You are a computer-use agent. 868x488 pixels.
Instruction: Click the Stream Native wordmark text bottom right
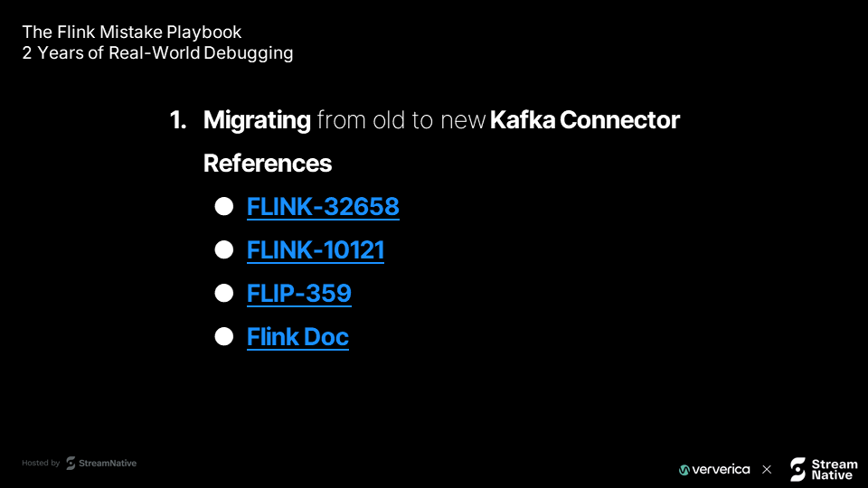835,470
